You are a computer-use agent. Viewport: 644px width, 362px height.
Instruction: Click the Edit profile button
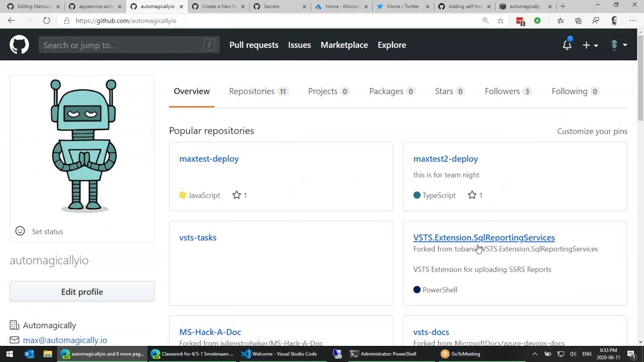82,292
